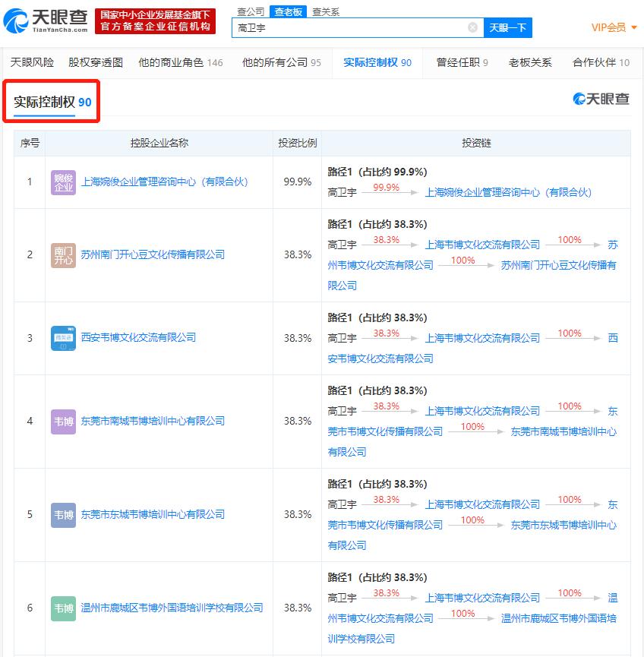
Task: Open the 股权穿透图 tab
Action: click(96, 62)
